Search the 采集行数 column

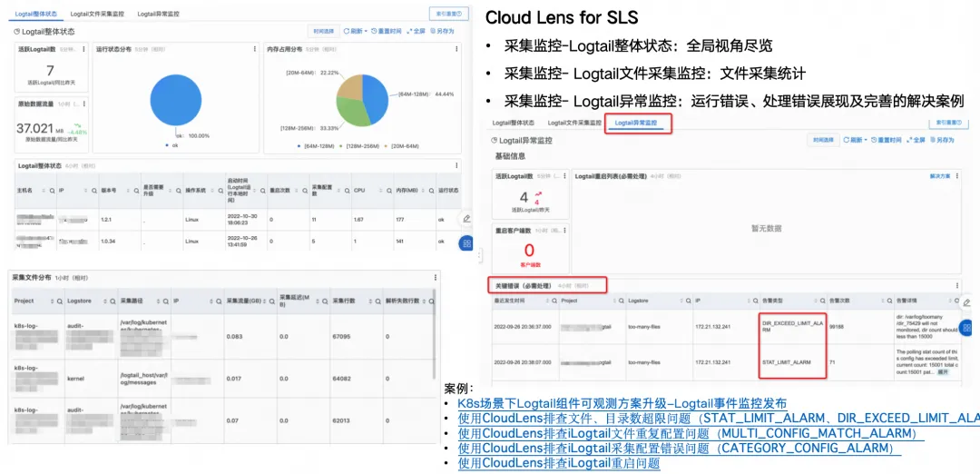tap(378, 301)
